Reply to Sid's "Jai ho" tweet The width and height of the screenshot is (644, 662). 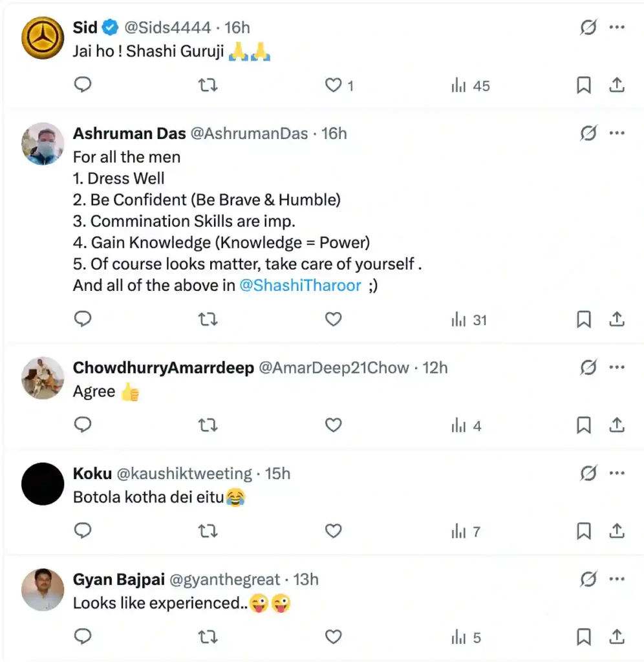click(x=83, y=85)
